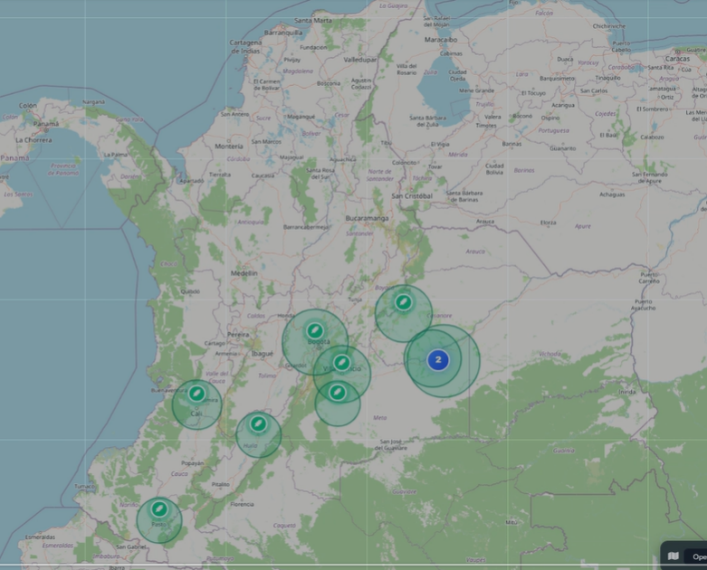Click the Popayán city label
This screenshot has height=570, width=707.
(193, 463)
